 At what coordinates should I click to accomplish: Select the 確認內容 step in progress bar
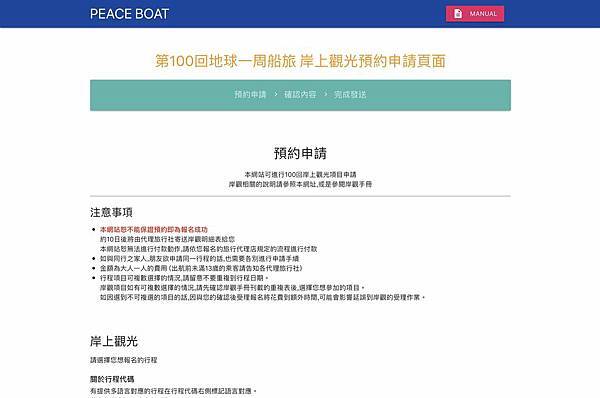pos(300,95)
